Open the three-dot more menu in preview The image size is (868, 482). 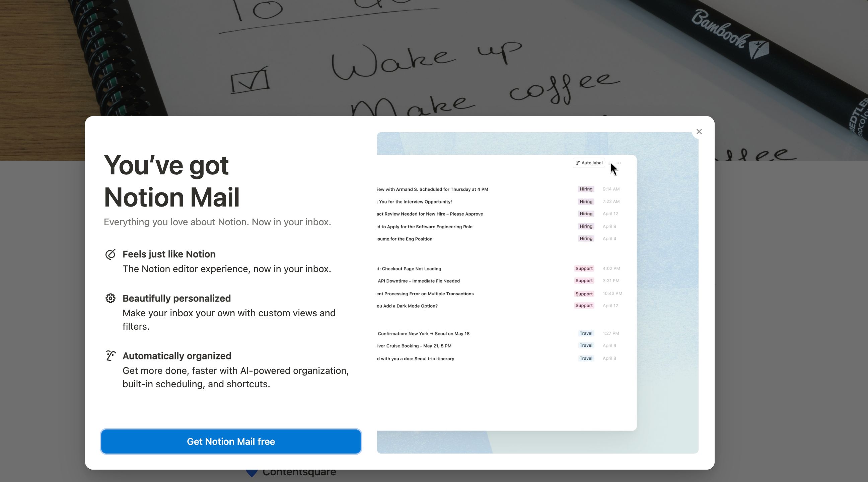point(619,163)
